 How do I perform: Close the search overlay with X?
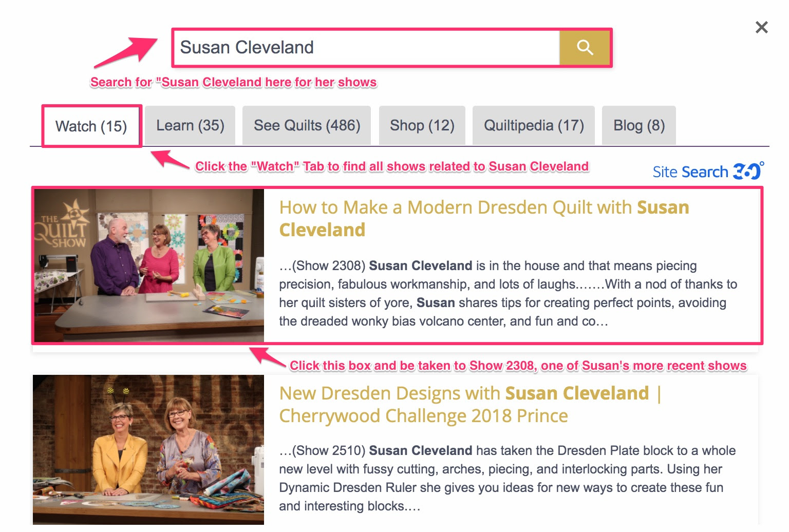click(x=761, y=27)
